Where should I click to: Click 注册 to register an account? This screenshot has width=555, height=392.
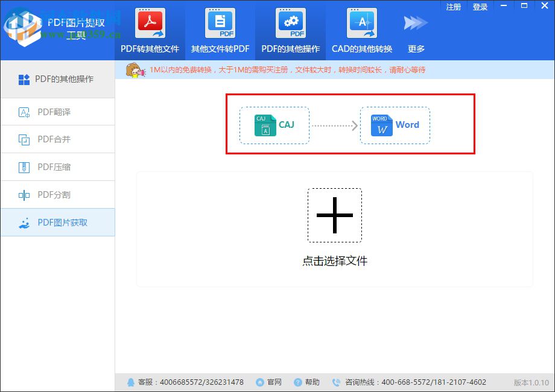coord(453,7)
